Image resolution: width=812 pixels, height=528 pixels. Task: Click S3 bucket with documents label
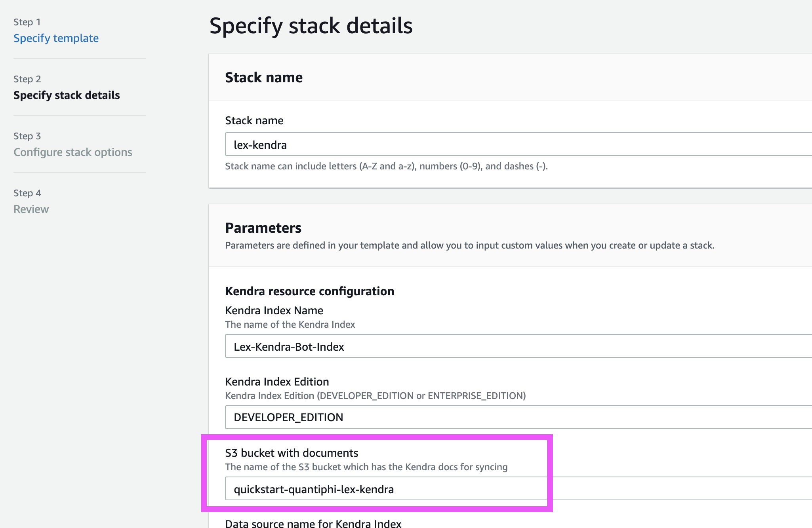click(x=292, y=453)
